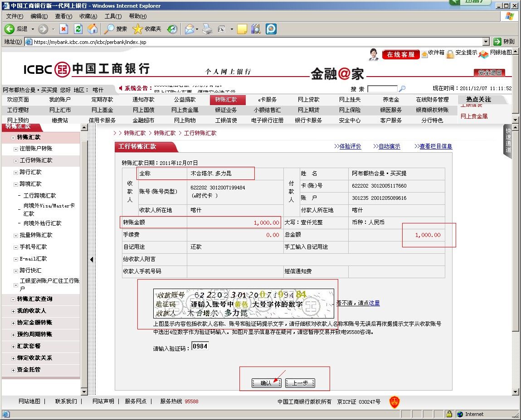Open the 网上贵金属 hot topic link
Image resolution: width=521 pixels, height=420 pixels.
pyautogui.click(x=474, y=116)
